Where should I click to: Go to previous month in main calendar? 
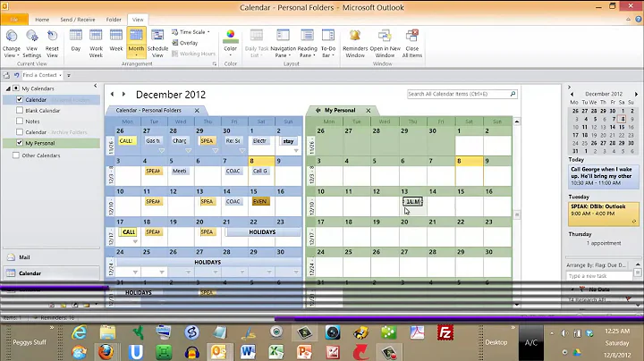pos(112,95)
